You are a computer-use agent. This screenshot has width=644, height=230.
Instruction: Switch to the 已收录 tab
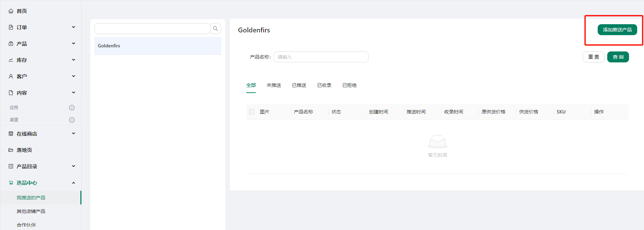pyautogui.click(x=324, y=85)
